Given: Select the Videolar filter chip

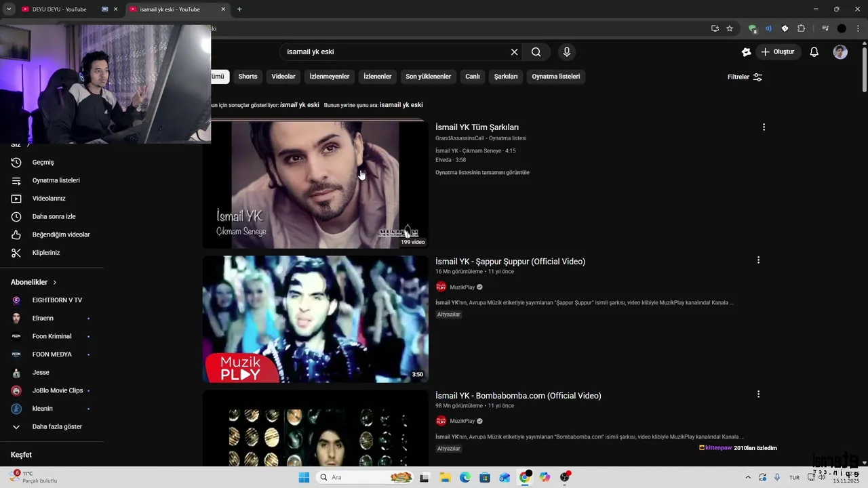Looking at the screenshot, I should coord(283,77).
